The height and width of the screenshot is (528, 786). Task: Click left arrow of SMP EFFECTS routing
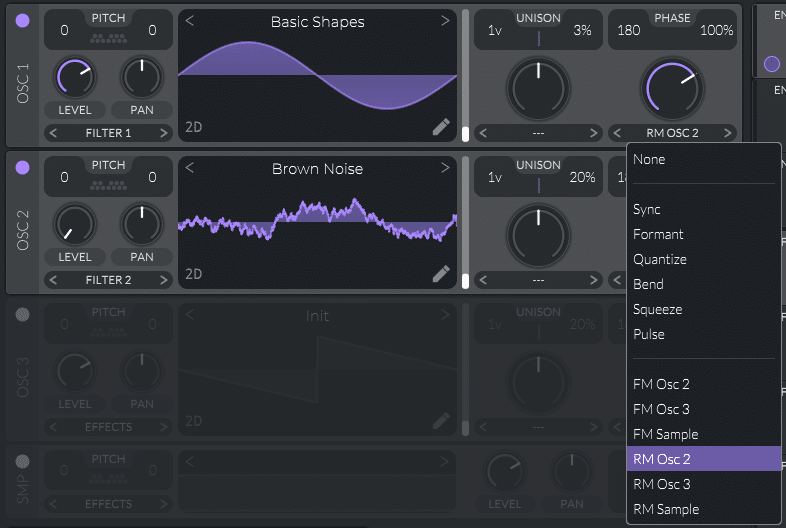click(x=53, y=503)
